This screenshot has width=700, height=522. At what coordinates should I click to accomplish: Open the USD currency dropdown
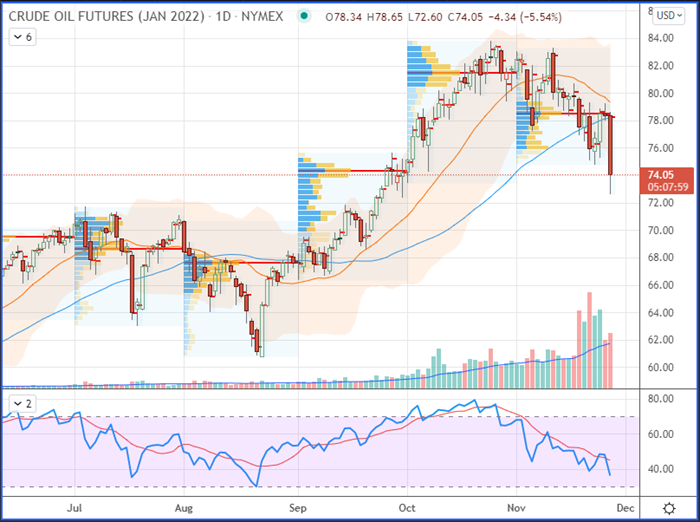pyautogui.click(x=669, y=16)
